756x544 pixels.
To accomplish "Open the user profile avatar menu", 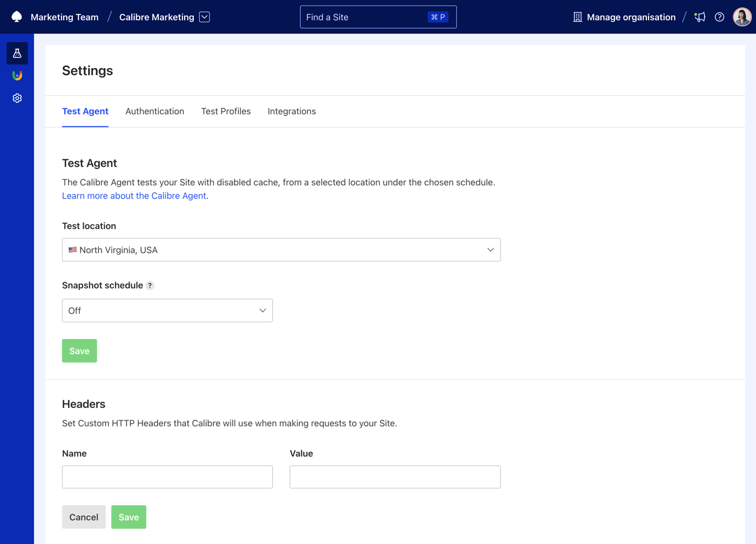I will click(742, 17).
